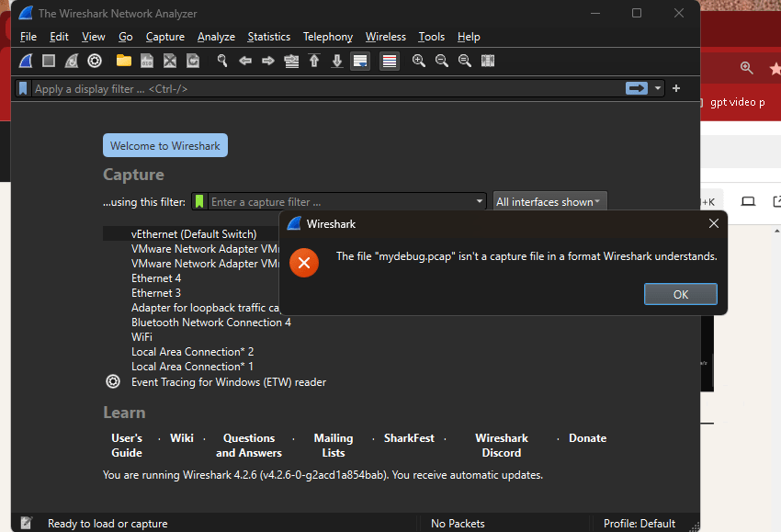Open Capture options gear icon in toolbar
The image size is (781, 532).
[95, 61]
